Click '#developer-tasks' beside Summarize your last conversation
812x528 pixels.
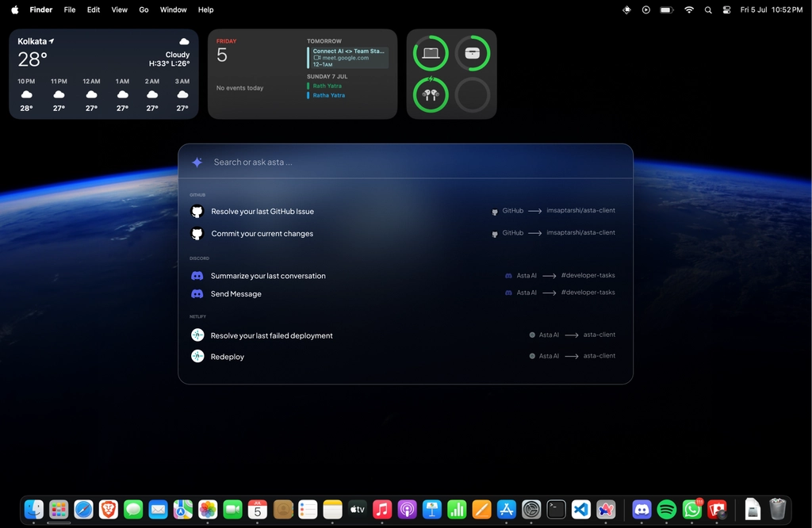coord(588,275)
